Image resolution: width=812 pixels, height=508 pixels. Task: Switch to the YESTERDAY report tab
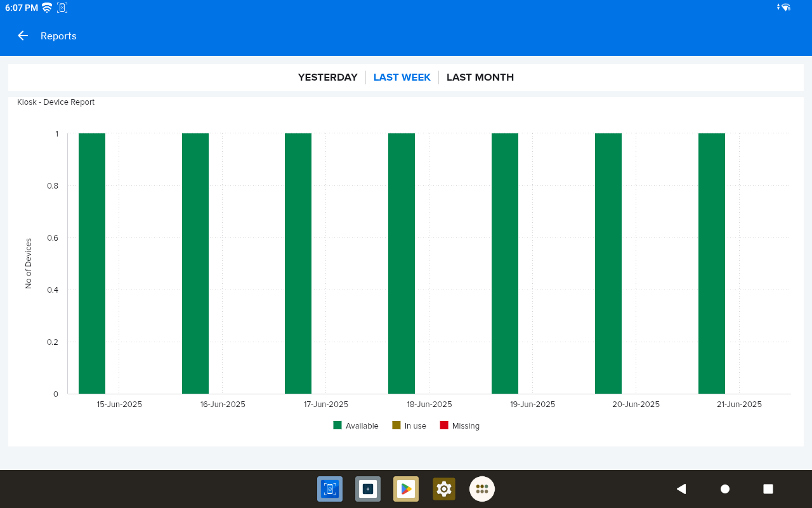tap(328, 77)
